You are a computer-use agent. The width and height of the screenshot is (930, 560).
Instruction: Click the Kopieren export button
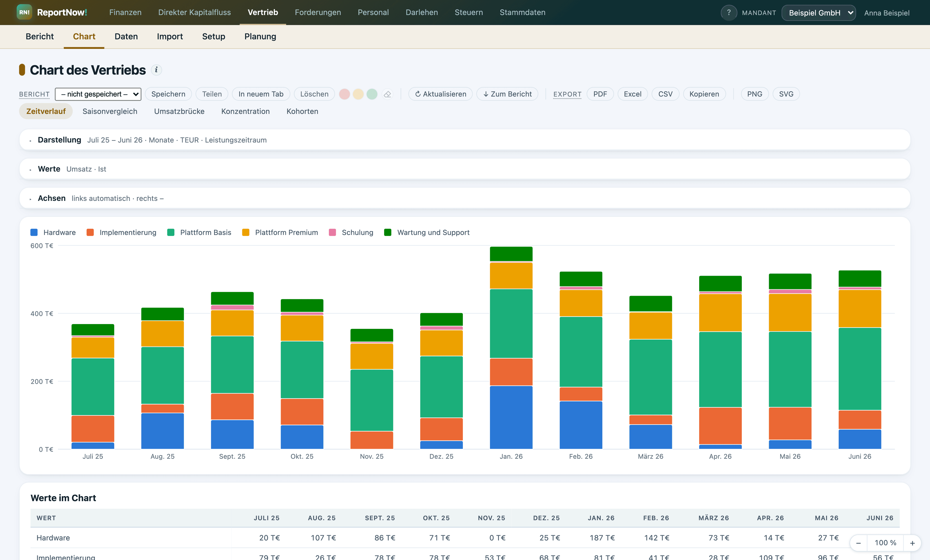pyautogui.click(x=704, y=94)
